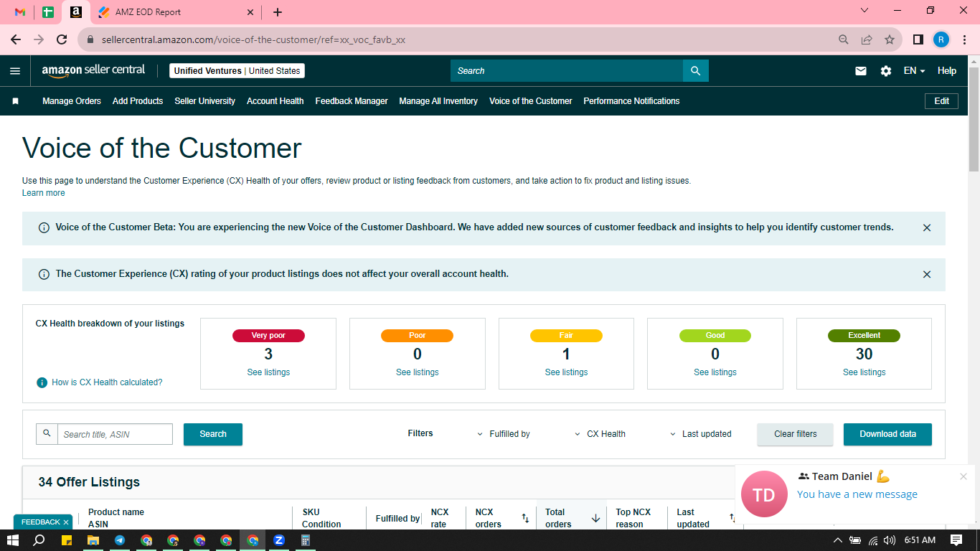
Task: Expand the Fulfilled by filter
Action: [x=504, y=434]
